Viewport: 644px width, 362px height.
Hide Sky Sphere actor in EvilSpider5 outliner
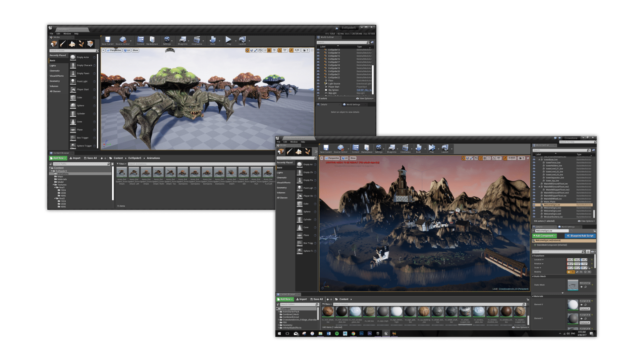[x=318, y=90]
